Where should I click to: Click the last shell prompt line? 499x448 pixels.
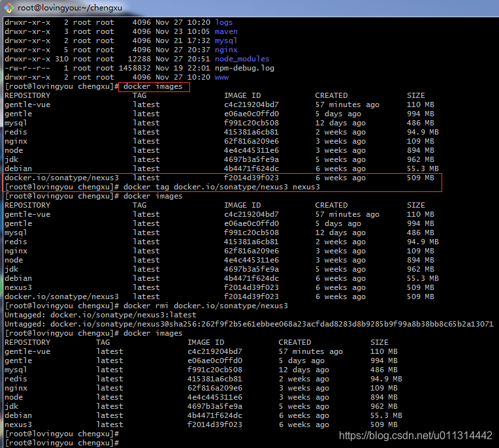click(x=62, y=443)
